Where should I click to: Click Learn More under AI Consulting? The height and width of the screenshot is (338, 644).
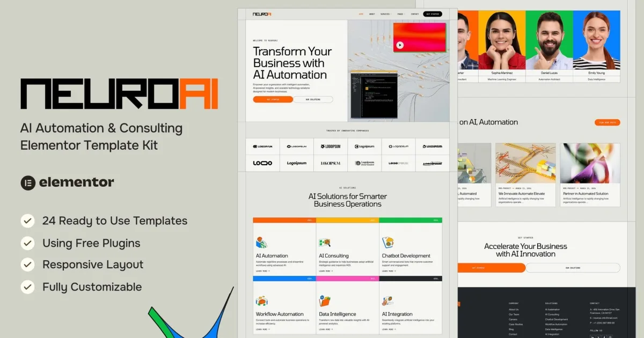tap(326, 271)
